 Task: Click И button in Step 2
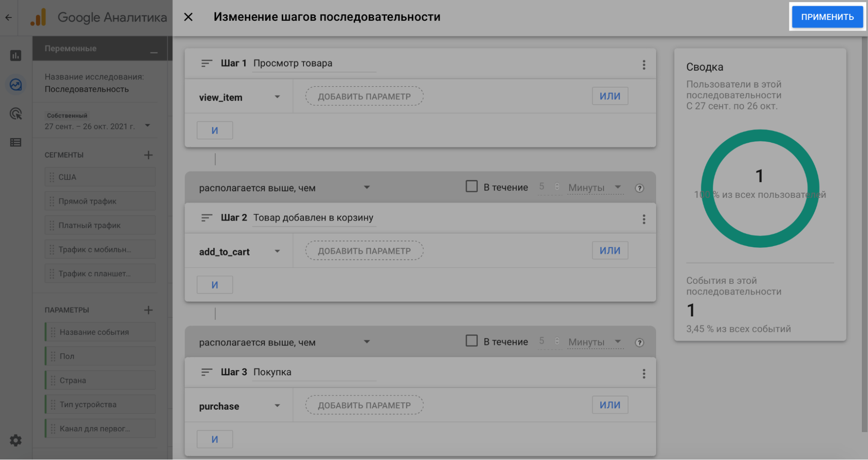215,285
